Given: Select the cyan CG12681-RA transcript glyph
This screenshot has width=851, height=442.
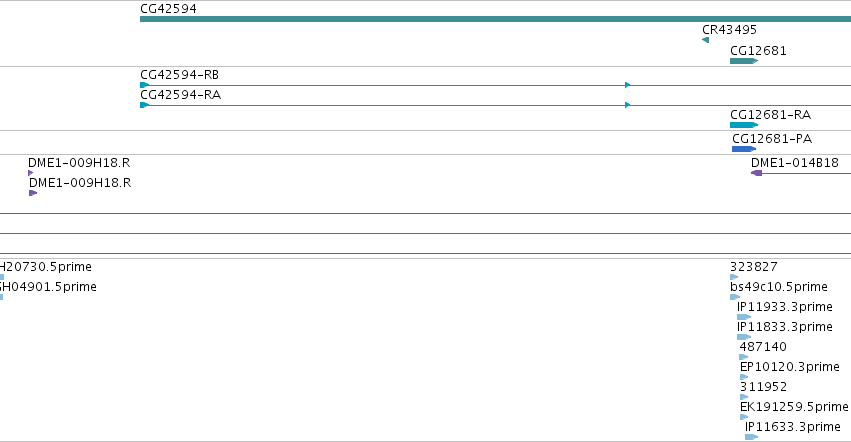Looking at the screenshot, I should click(744, 125).
